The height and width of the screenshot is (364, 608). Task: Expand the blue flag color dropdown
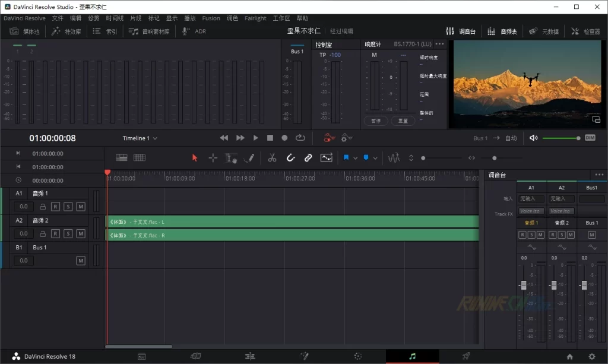coord(355,158)
